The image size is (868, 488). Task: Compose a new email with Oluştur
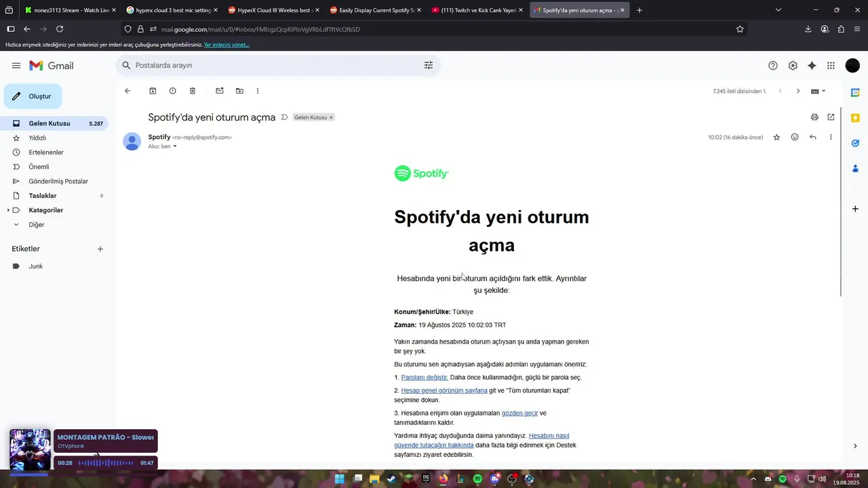click(x=33, y=96)
